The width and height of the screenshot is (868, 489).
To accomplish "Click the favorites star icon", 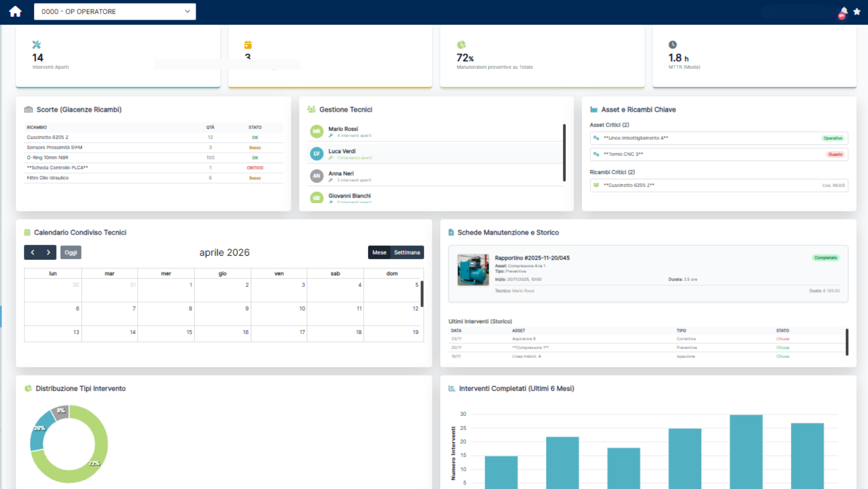I will 857,11.
